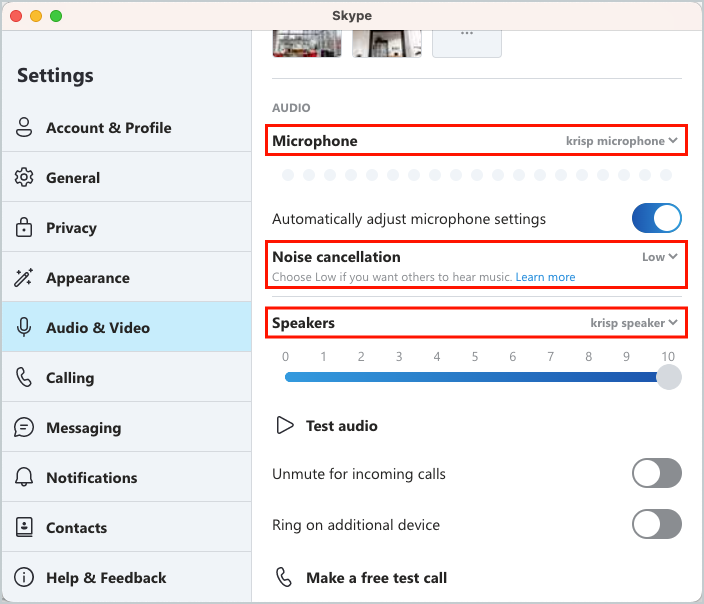Select the Audio & Video settings tab
Image resolution: width=704 pixels, height=604 pixels.
98,328
